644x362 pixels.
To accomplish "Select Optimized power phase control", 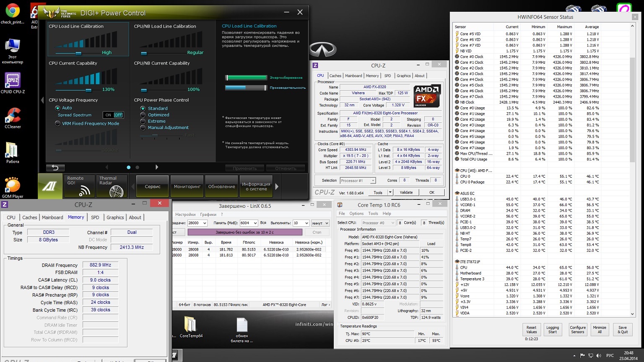I will click(143, 115).
